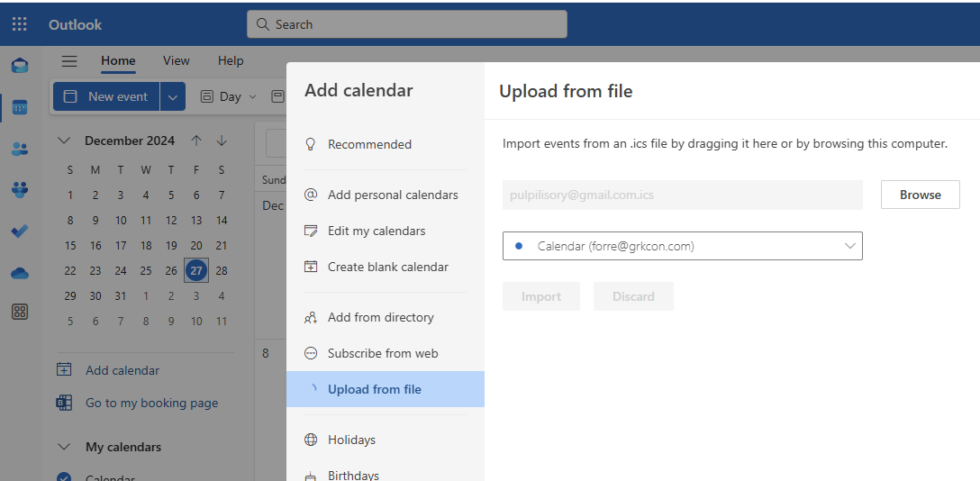Click the Outlook title
Viewport: 980px width, 481px height.
point(75,24)
